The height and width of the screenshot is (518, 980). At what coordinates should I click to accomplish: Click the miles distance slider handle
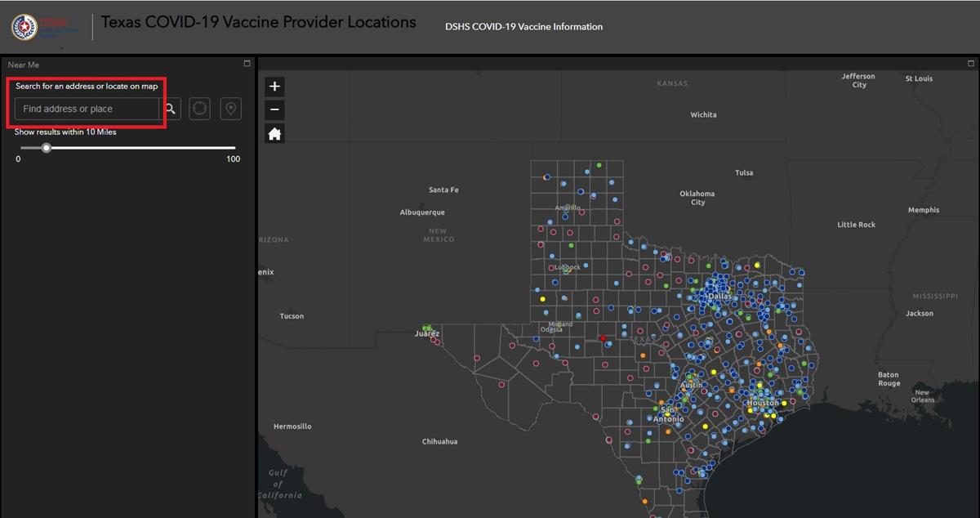tap(47, 148)
